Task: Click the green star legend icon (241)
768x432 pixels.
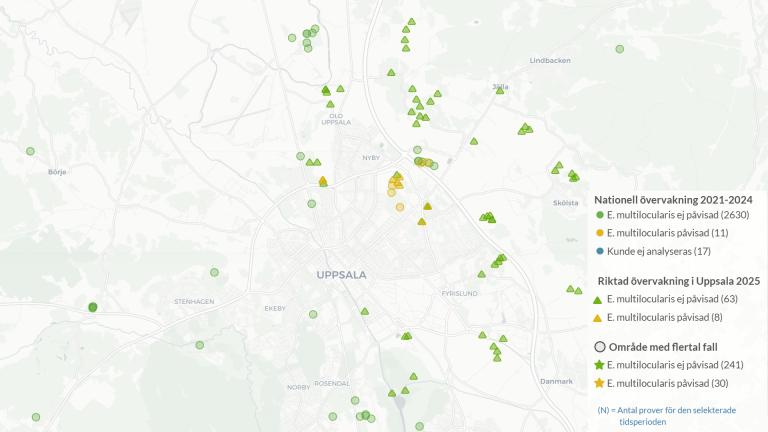Action: 599,365
